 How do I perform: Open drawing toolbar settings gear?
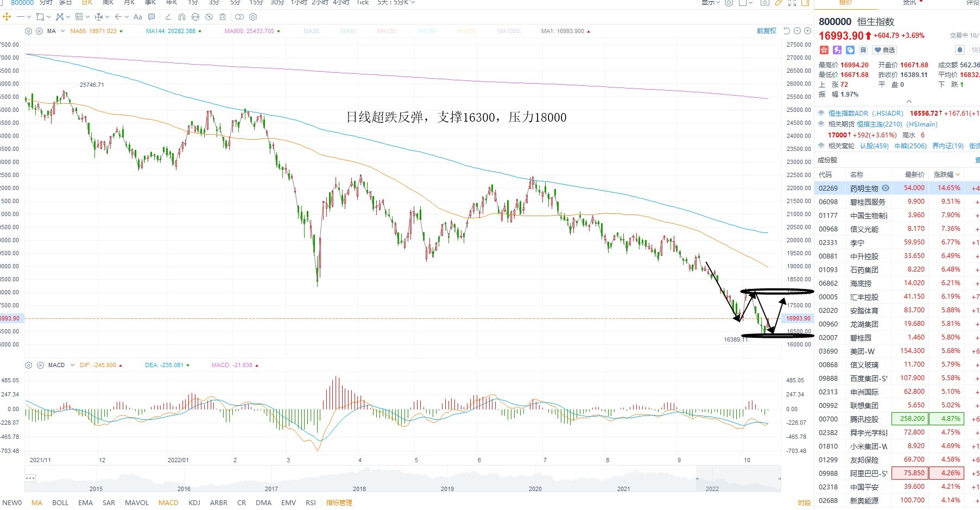tap(253, 17)
